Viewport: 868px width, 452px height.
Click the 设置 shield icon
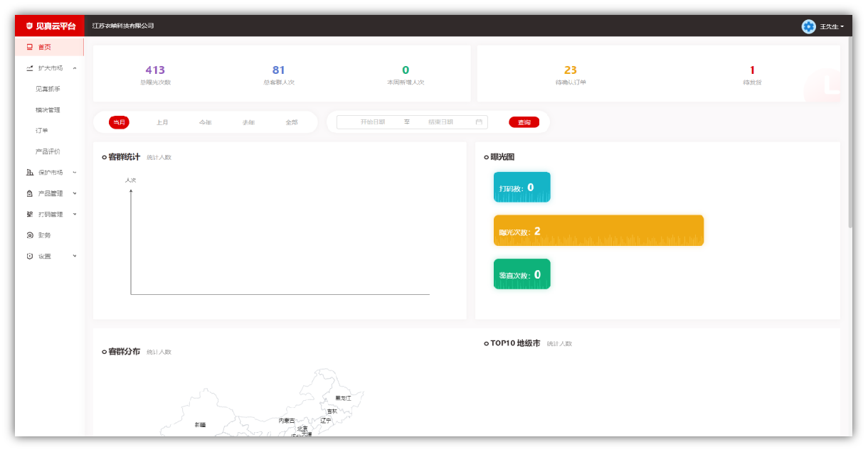coord(30,256)
